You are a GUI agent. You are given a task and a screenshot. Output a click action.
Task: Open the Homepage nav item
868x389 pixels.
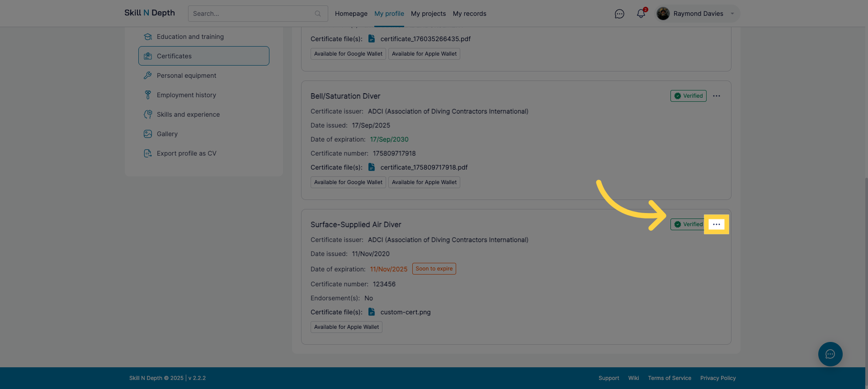pos(351,14)
